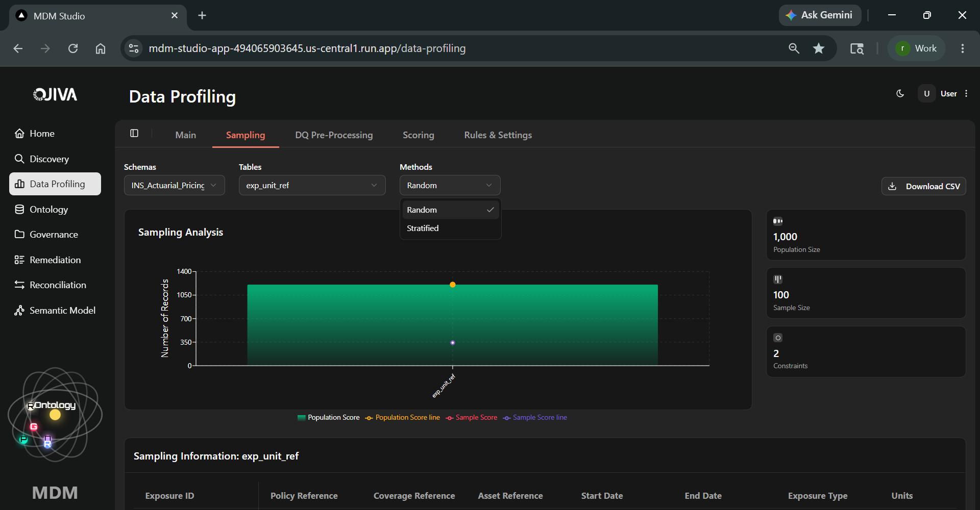Toggle dark mode moon icon

point(900,93)
